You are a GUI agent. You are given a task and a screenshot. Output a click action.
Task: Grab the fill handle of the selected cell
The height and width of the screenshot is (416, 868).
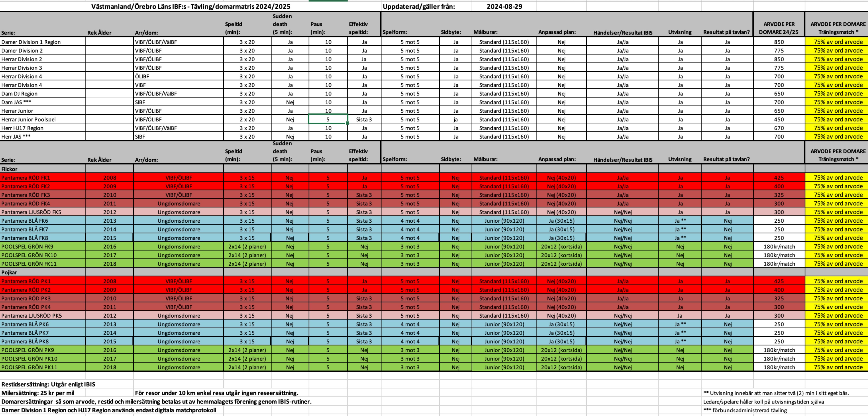click(x=347, y=123)
